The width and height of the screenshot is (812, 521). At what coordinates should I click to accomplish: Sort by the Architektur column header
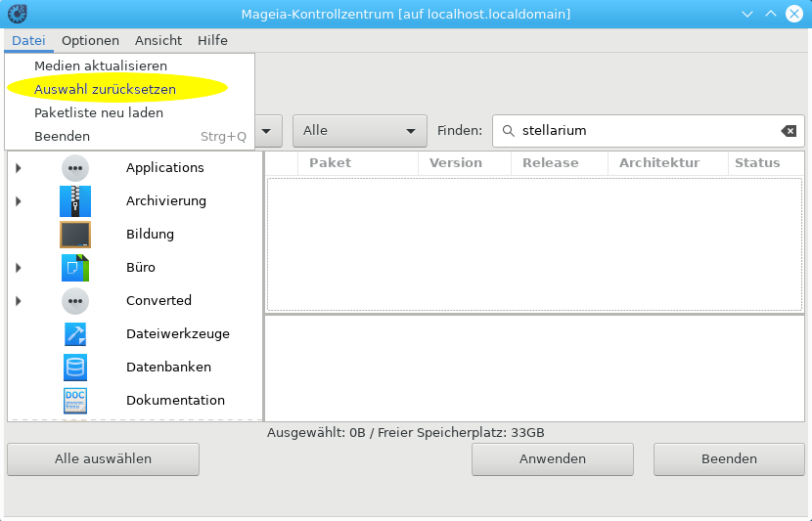coord(668,163)
